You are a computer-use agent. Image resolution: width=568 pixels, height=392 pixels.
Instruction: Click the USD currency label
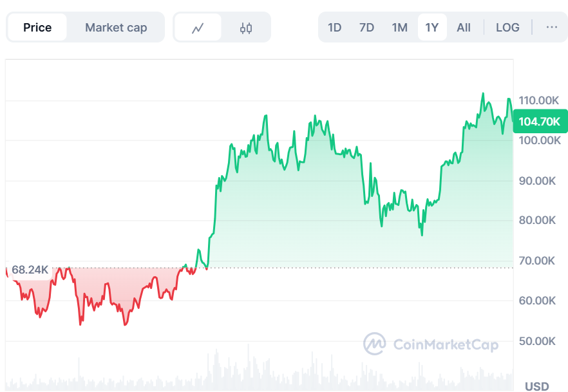[536, 386]
